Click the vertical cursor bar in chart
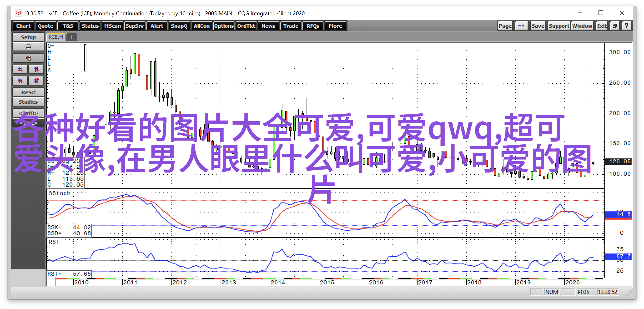This screenshot has width=644, height=309. tap(85, 58)
